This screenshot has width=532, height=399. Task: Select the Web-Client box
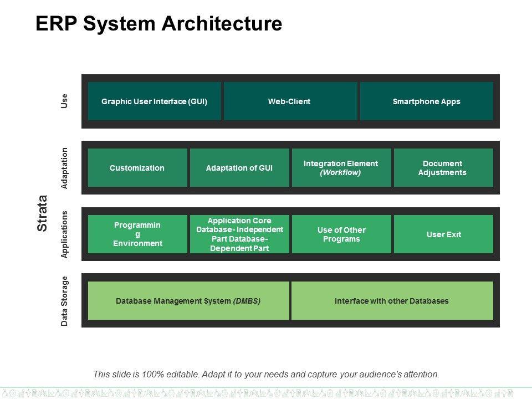tap(290, 101)
